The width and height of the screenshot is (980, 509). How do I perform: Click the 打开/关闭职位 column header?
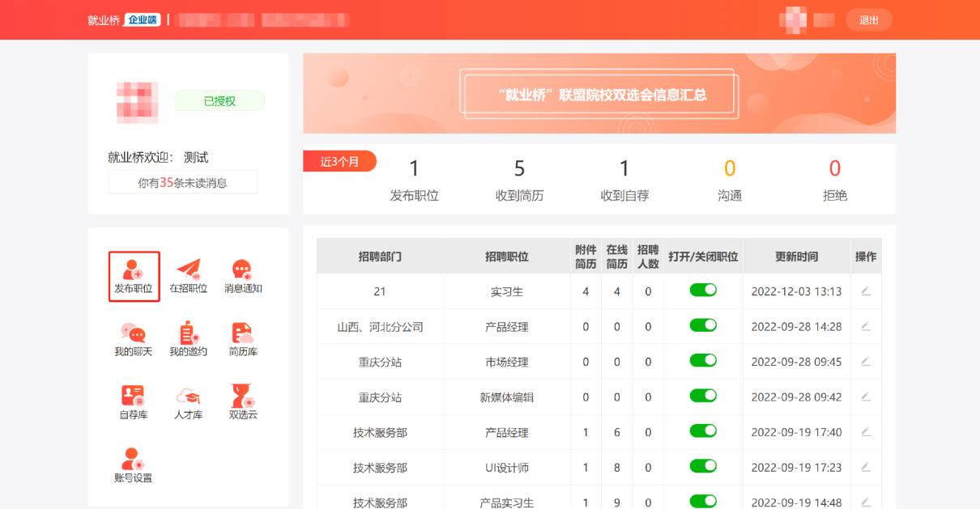pyautogui.click(x=703, y=257)
